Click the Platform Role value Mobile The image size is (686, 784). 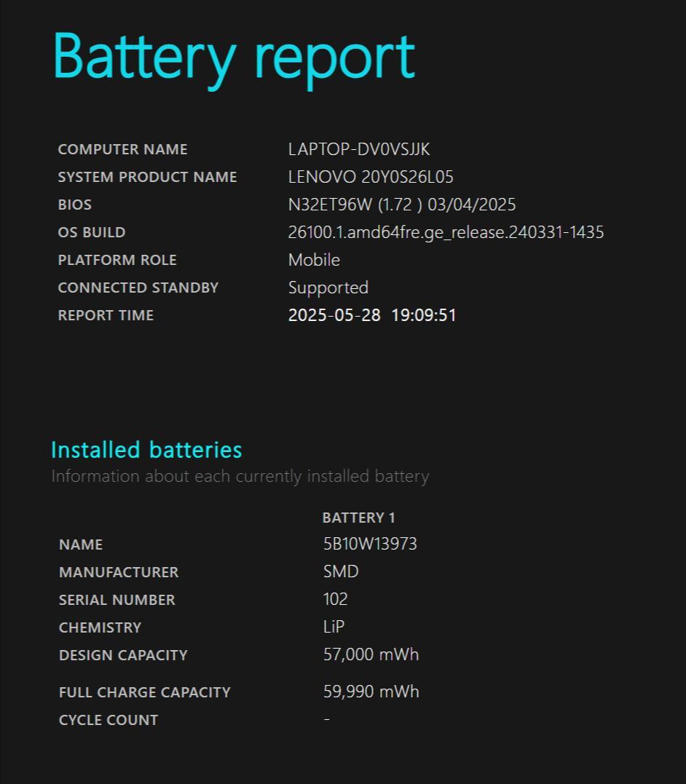[x=314, y=260]
